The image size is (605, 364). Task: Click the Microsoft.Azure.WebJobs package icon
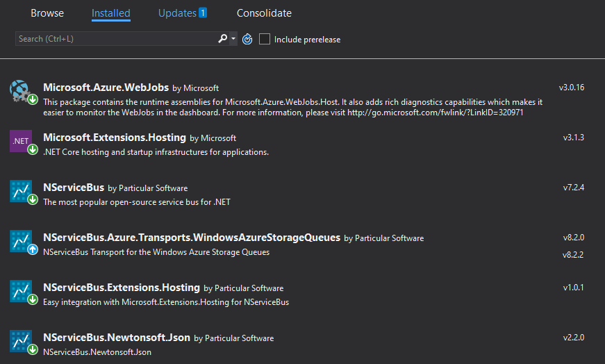pos(20,91)
